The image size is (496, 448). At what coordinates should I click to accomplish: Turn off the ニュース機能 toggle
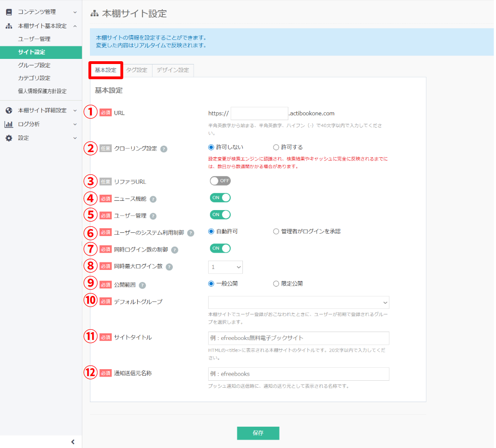220,198
